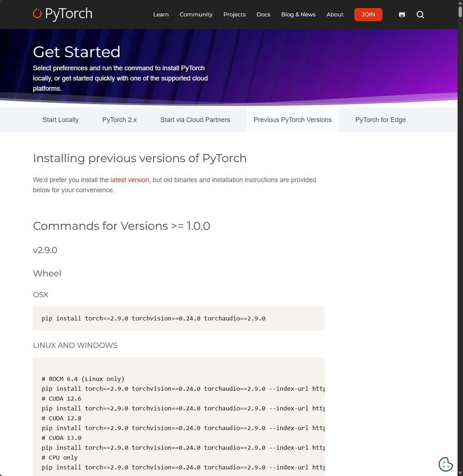Screen dimensions: 463x476
Task: Open the Blog & News menu
Action: 298,15
